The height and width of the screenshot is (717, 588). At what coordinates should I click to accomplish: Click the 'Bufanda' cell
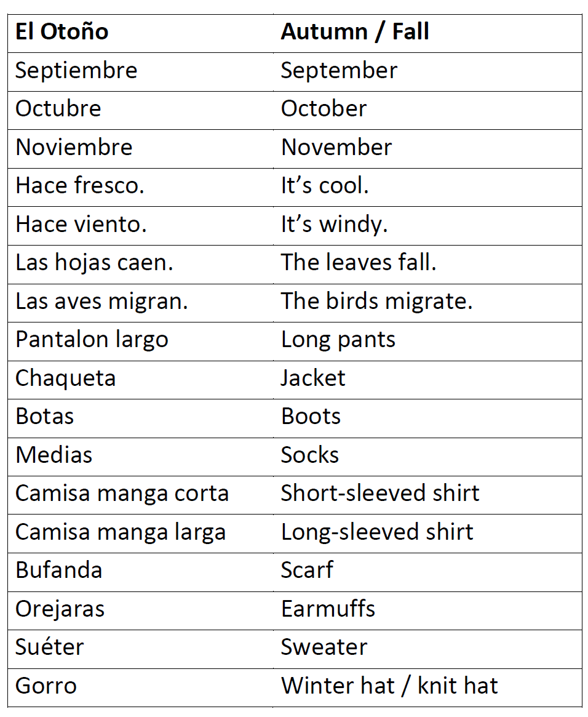pos(58,571)
